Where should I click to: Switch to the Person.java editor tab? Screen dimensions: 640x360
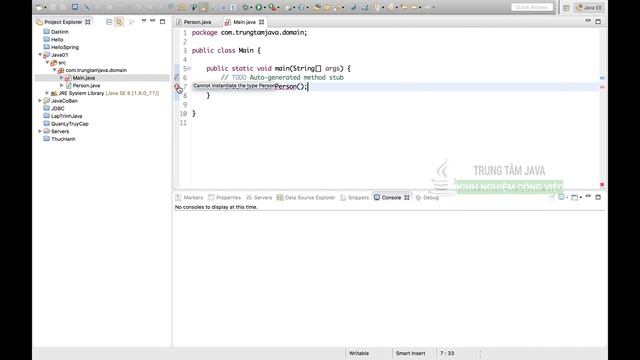pyautogui.click(x=194, y=22)
